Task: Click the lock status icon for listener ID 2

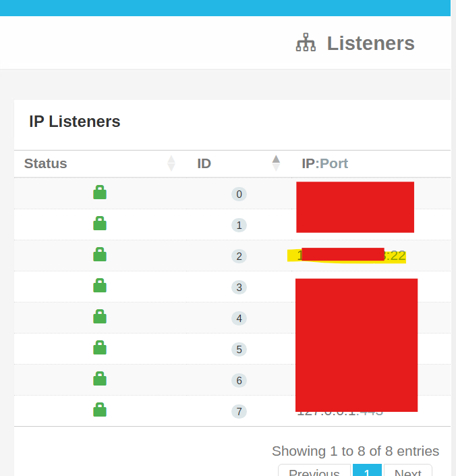Action: click(x=100, y=255)
